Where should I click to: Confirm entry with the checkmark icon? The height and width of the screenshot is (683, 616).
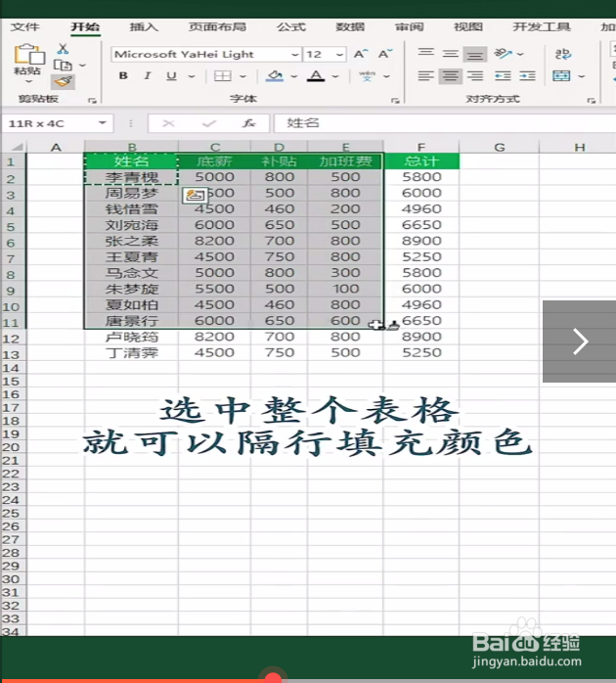[x=209, y=123]
